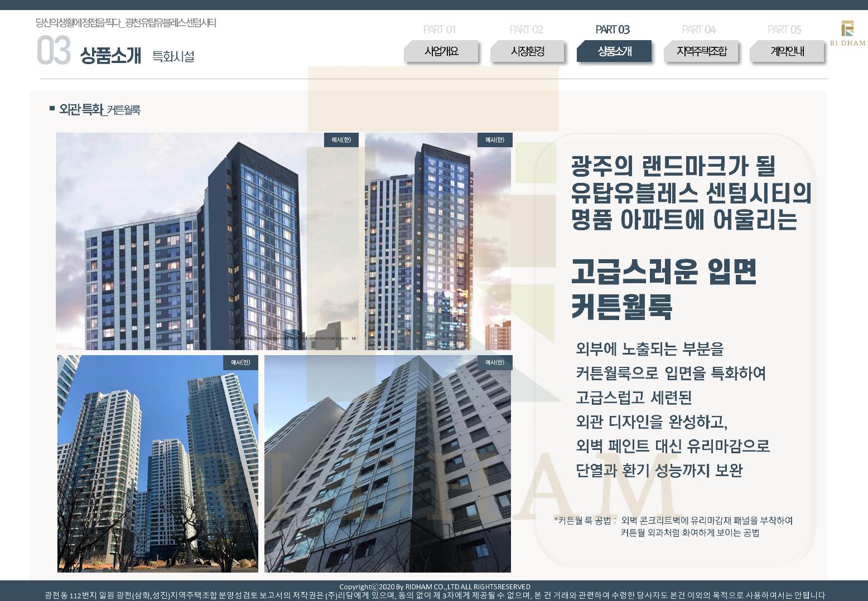
Task: Click the RI DHAM logo icon
Action: coord(847,33)
